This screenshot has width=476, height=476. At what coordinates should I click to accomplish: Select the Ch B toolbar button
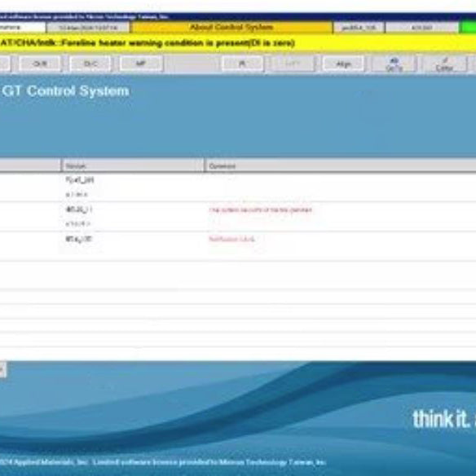coord(40,64)
